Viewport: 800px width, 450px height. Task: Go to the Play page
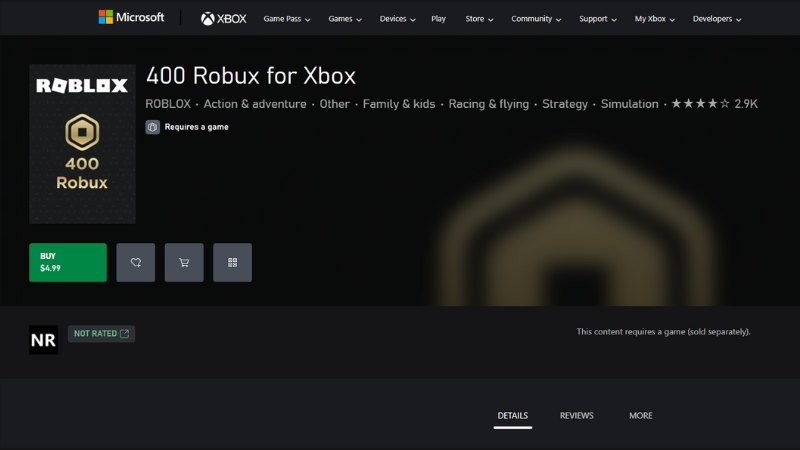tap(438, 19)
